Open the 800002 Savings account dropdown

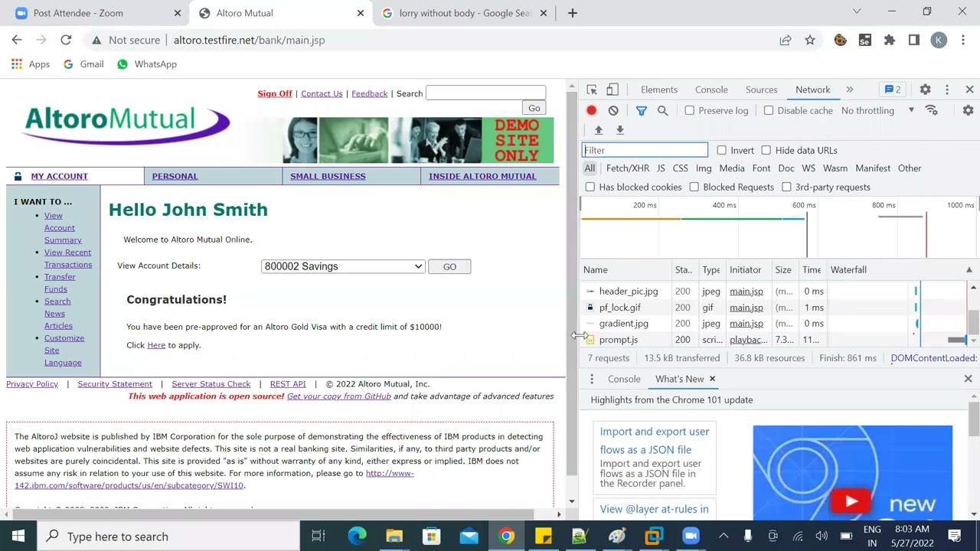point(343,266)
